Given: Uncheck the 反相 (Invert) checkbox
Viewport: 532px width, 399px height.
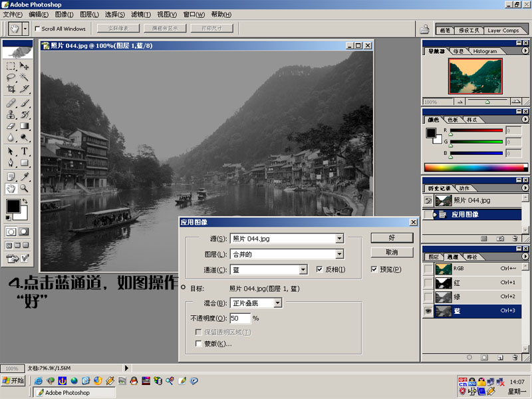Looking at the screenshot, I should 320,269.
